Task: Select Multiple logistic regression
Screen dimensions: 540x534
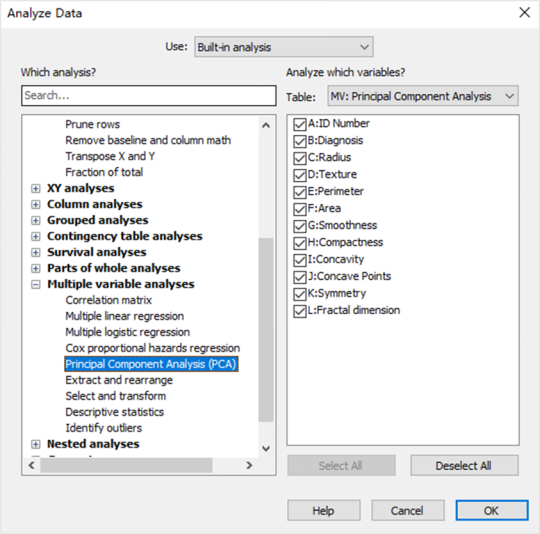Action: [x=127, y=332]
